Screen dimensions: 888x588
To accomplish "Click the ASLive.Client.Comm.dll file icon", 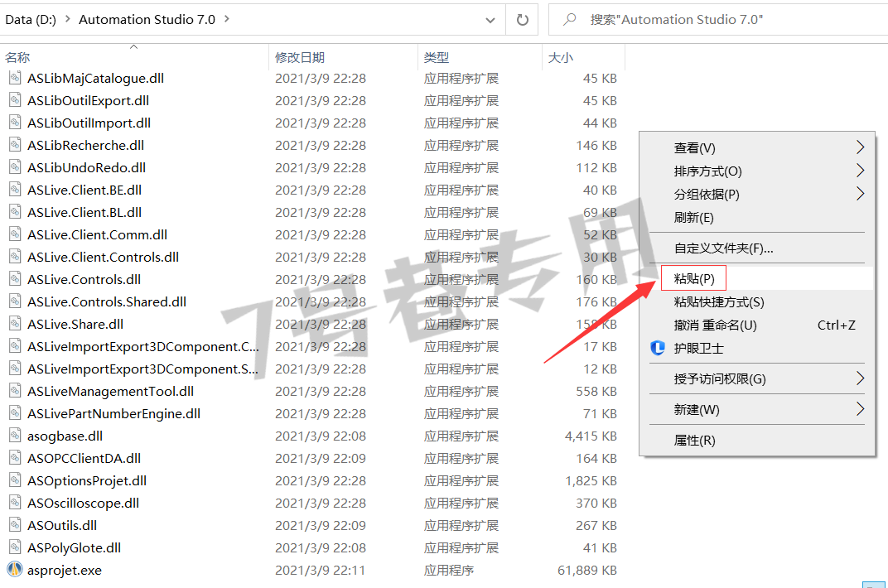I will click(15, 234).
